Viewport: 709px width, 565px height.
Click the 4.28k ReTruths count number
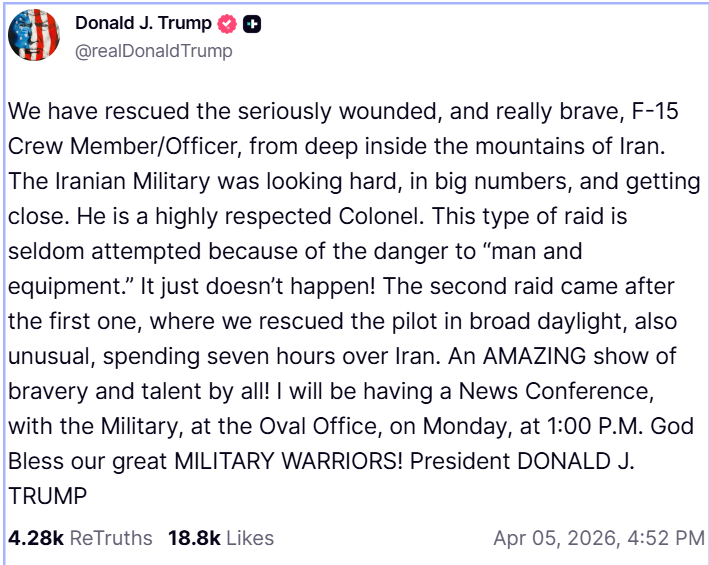point(36,538)
